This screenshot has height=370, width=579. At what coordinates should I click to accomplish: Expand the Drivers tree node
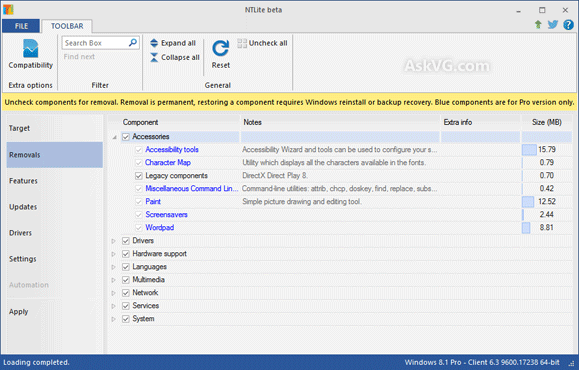point(114,241)
